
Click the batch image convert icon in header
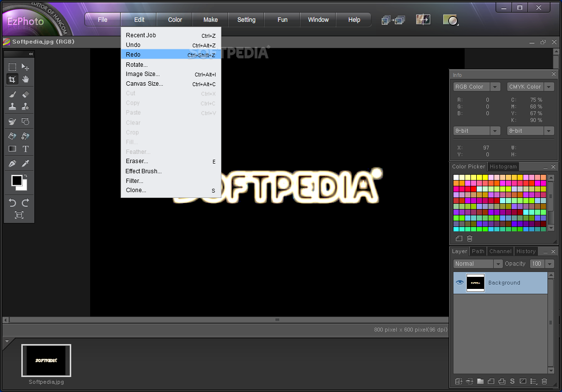pyautogui.click(x=393, y=20)
